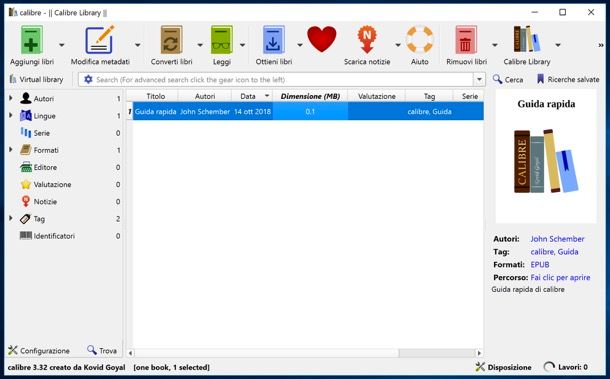Open the Rimuovi libri dropdown arrow

point(494,45)
